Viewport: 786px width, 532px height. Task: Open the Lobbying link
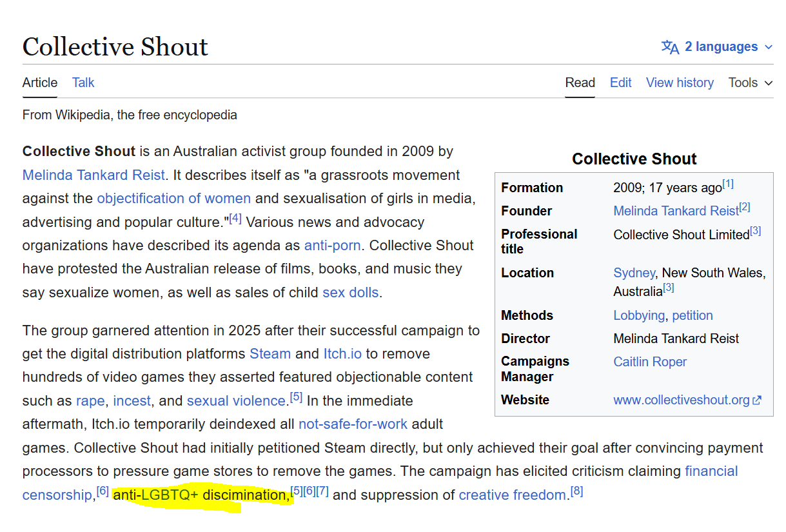pos(639,315)
